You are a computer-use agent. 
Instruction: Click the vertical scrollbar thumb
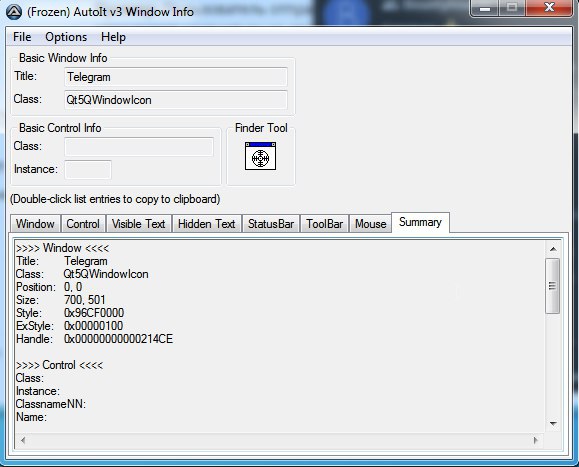click(x=553, y=286)
